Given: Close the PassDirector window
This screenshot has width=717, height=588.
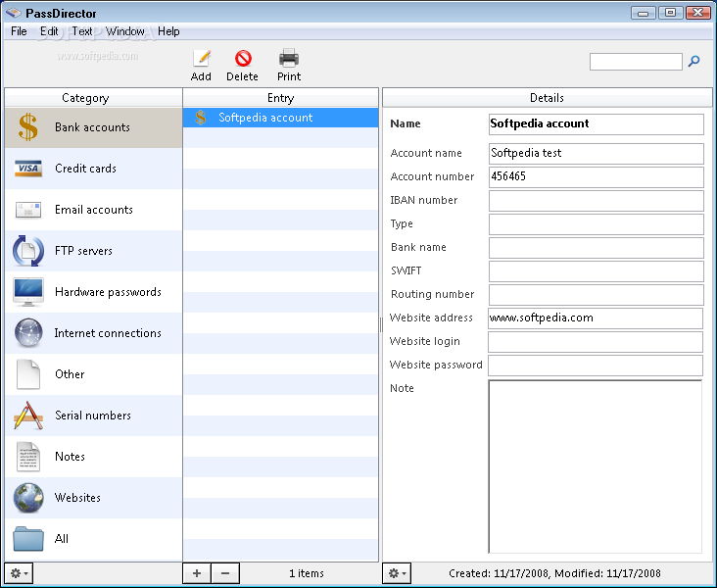Looking at the screenshot, I should coord(697,13).
